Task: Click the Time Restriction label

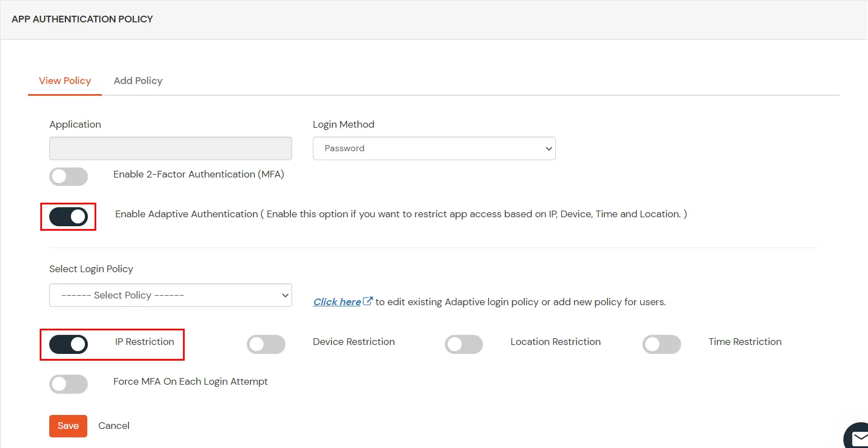Action: click(x=745, y=342)
